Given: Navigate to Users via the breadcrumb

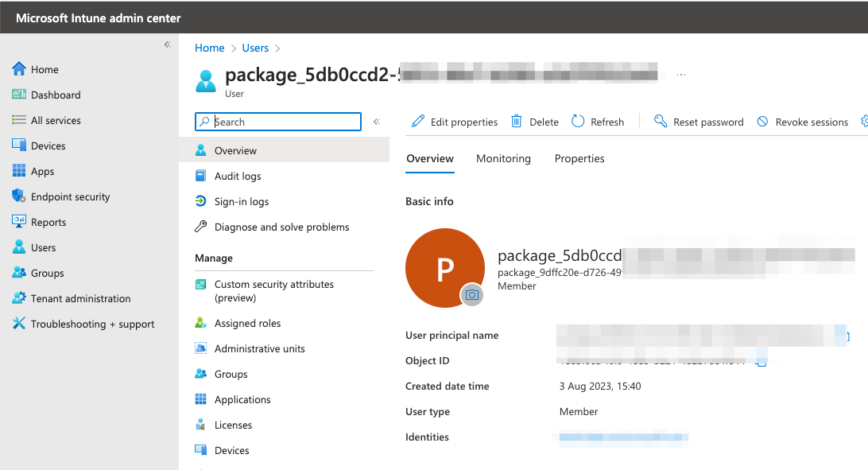Looking at the screenshot, I should (255, 48).
